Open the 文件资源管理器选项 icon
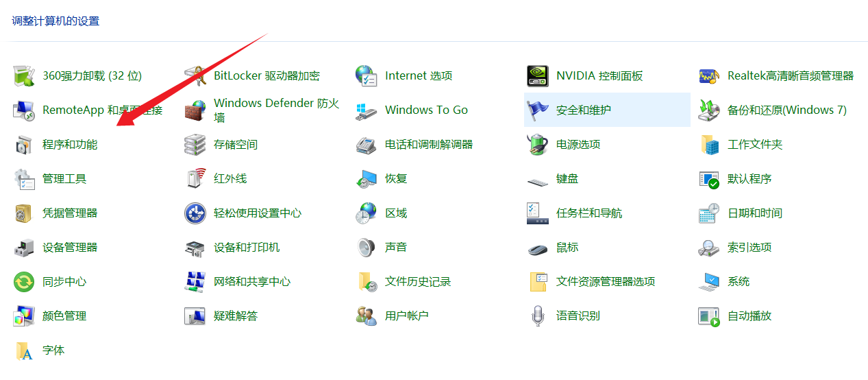 tap(538, 281)
